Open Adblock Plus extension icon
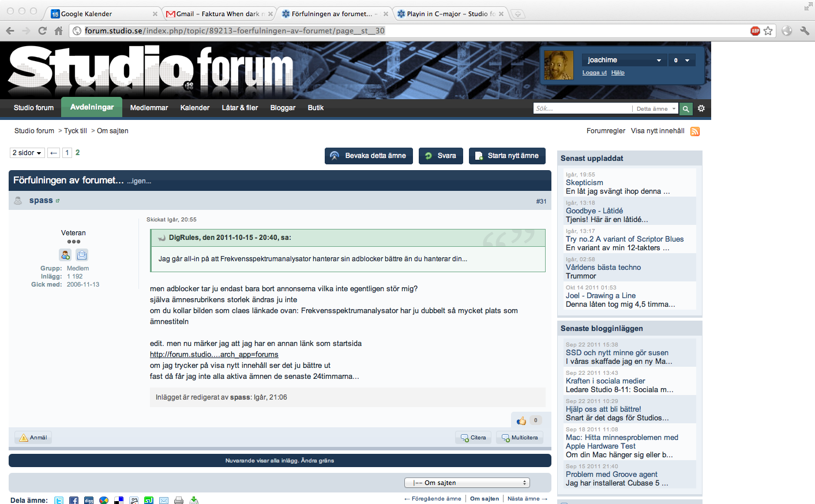Image resolution: width=815 pixels, height=504 pixels. click(755, 31)
